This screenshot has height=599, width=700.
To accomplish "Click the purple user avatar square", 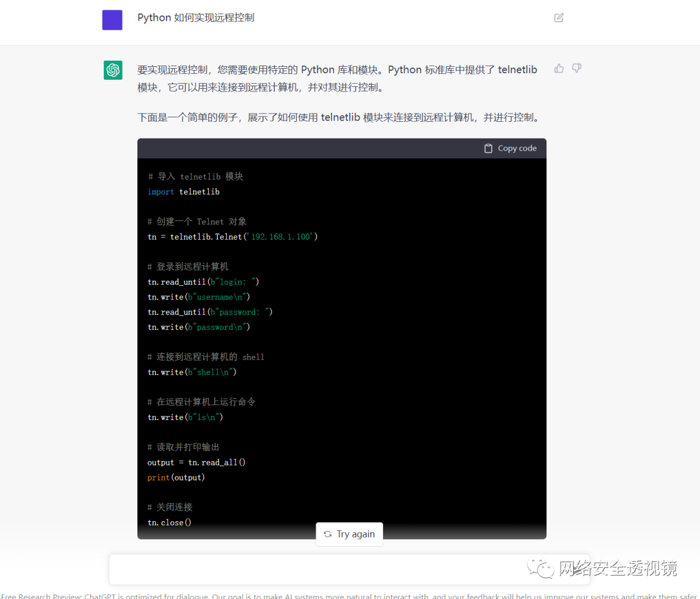I will (112, 20).
